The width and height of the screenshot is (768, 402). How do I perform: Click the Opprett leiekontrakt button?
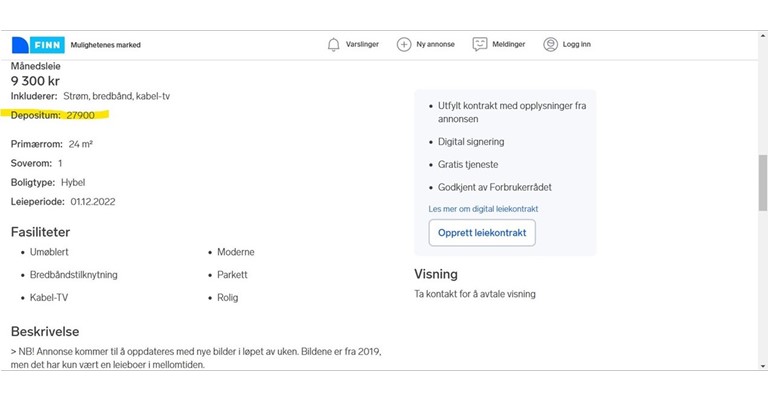[x=482, y=233]
